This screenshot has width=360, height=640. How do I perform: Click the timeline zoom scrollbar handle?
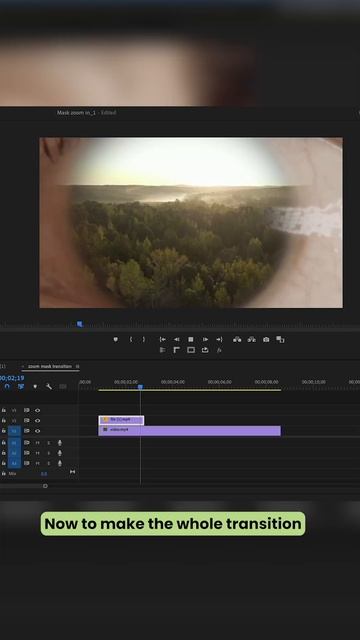[45, 486]
